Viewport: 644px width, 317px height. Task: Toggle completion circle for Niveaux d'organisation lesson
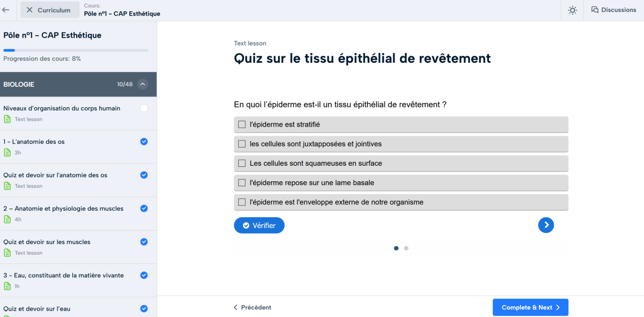click(144, 108)
